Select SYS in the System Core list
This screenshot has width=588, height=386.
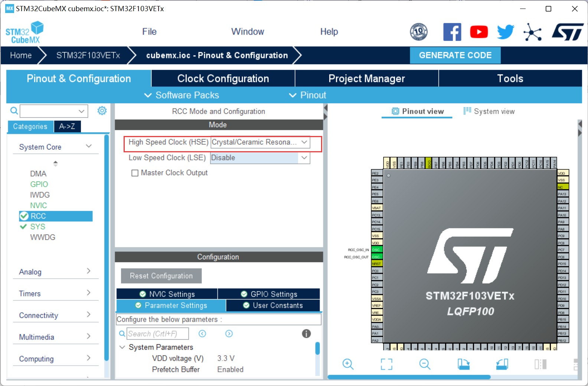pyautogui.click(x=37, y=227)
